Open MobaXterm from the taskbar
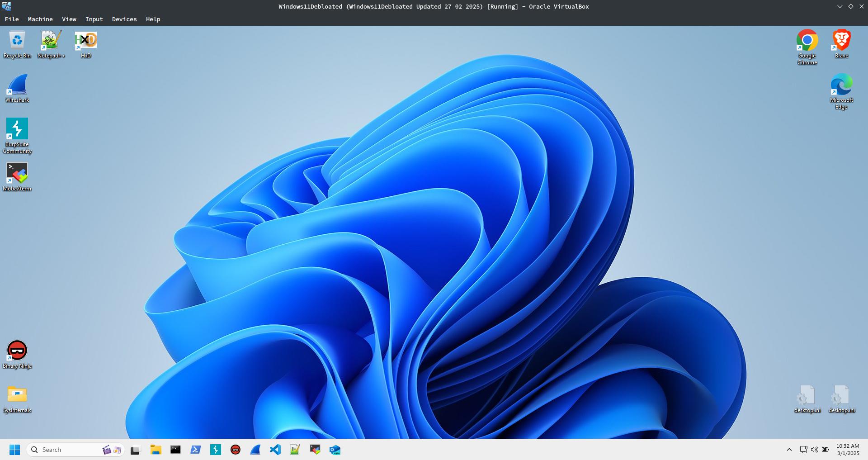Image resolution: width=868 pixels, height=460 pixels. click(x=315, y=450)
